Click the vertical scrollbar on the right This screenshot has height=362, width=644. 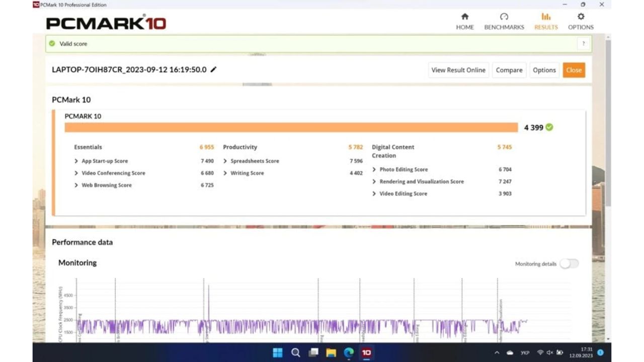pyautogui.click(x=608, y=126)
